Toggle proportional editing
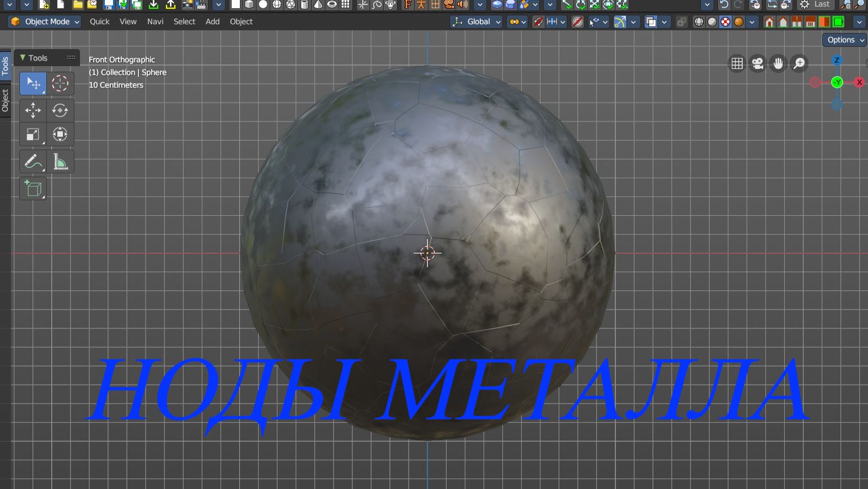The width and height of the screenshot is (868, 489). (577, 22)
